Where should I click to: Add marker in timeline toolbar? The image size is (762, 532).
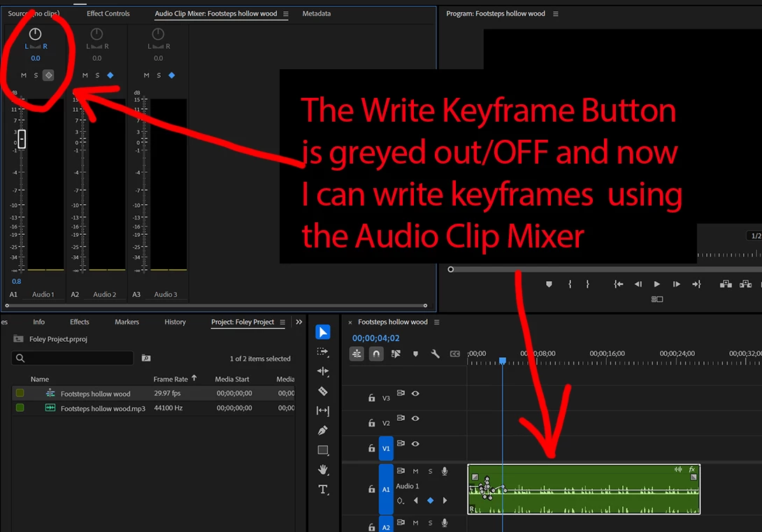pos(415,354)
